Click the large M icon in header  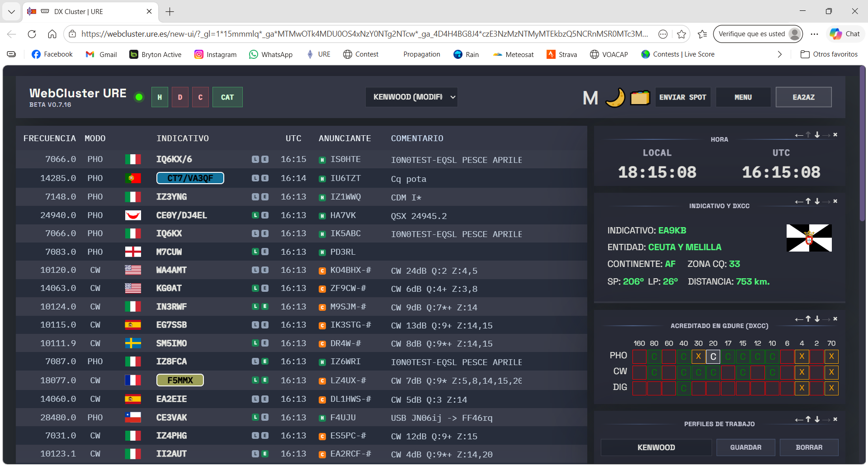tap(590, 98)
